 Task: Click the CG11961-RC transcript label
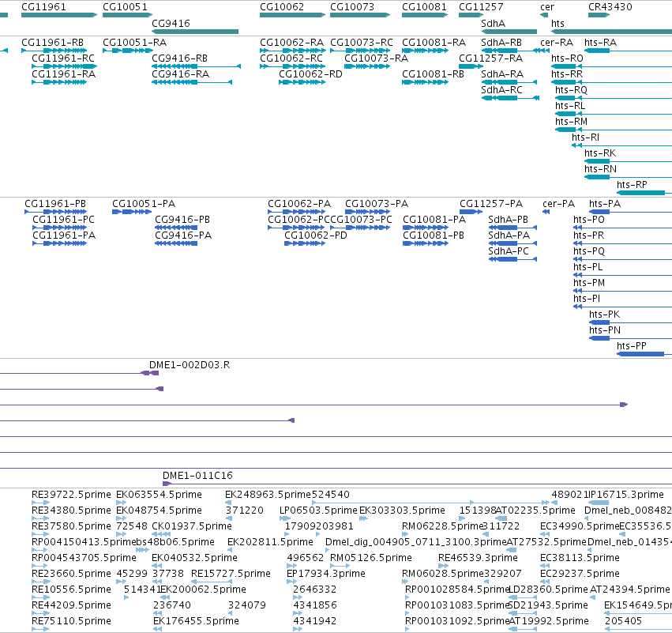pyautogui.click(x=63, y=58)
